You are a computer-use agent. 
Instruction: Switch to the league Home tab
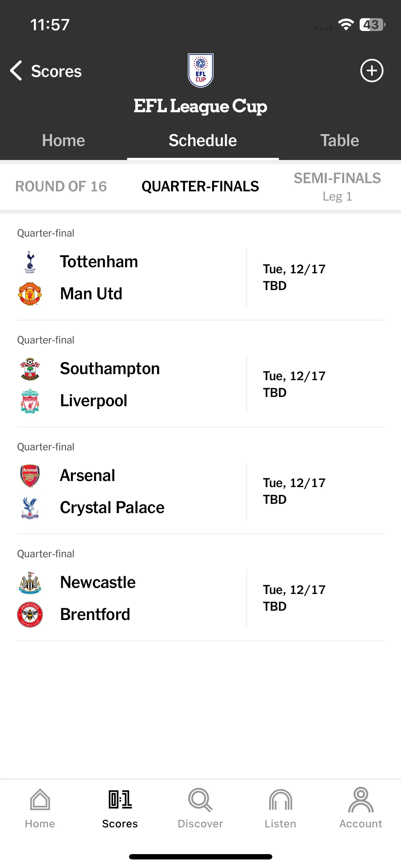(63, 140)
